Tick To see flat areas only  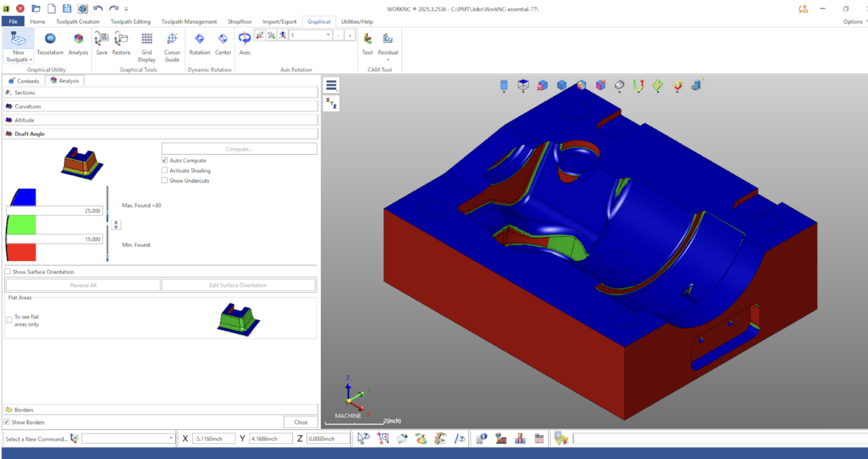(x=9, y=320)
